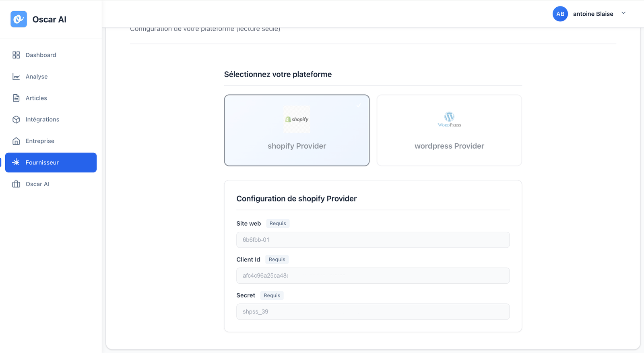This screenshot has width=644, height=353.
Task: Click the Secret field
Action: tap(373, 311)
